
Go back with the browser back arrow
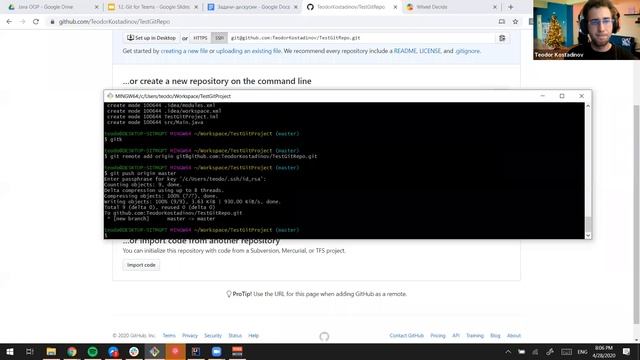point(9,22)
